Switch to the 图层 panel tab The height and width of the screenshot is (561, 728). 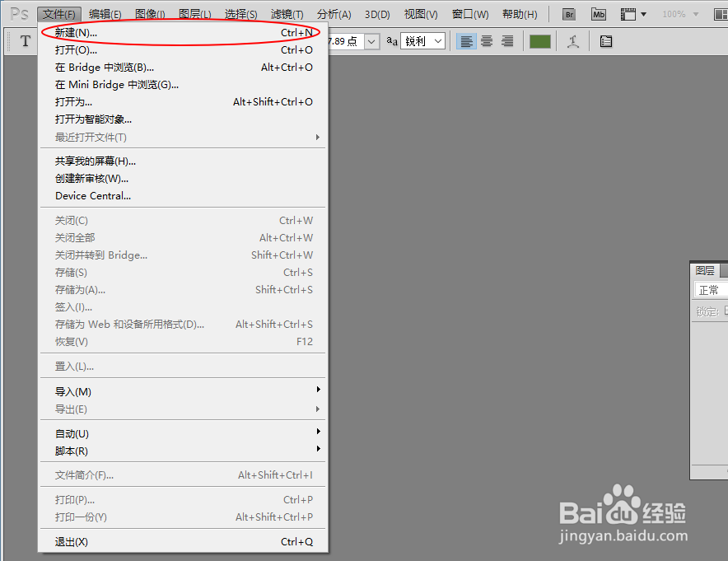705,271
